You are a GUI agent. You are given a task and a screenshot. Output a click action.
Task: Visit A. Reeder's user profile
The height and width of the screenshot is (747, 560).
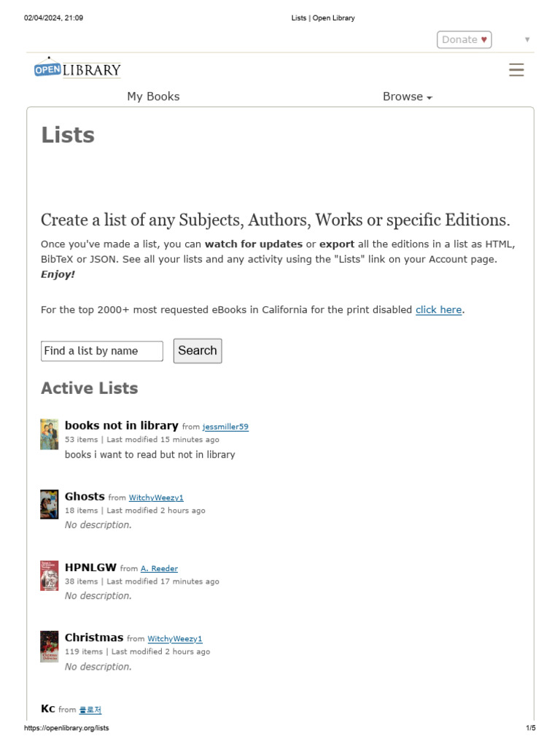point(159,569)
